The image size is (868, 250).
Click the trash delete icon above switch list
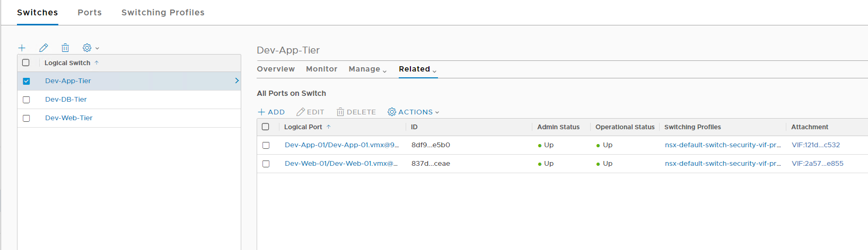point(65,48)
